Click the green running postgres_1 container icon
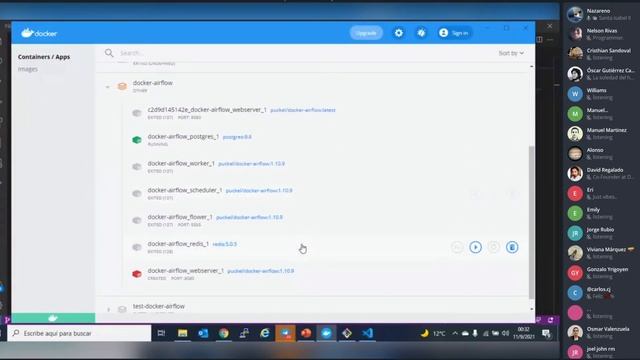The height and width of the screenshot is (360, 640). (x=137, y=140)
